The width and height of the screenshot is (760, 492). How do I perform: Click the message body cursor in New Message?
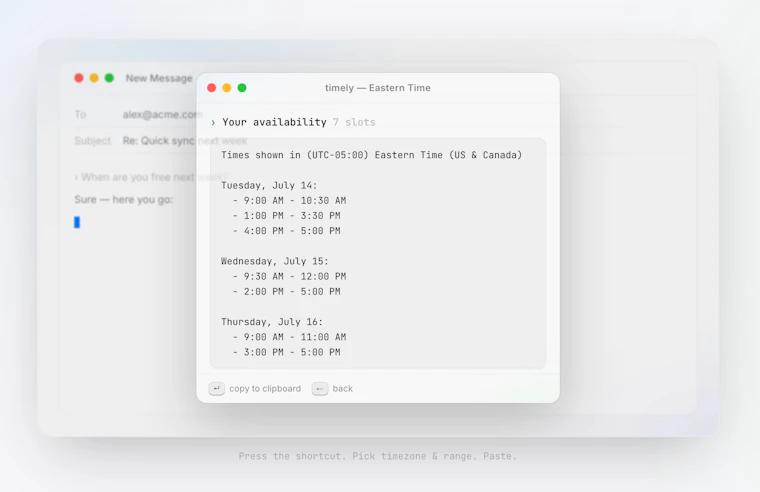coord(77,222)
